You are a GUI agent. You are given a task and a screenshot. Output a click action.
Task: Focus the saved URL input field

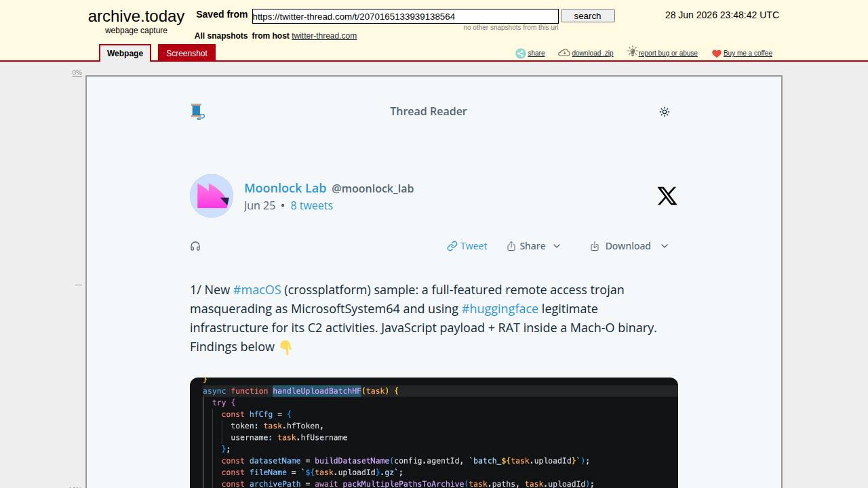point(405,16)
